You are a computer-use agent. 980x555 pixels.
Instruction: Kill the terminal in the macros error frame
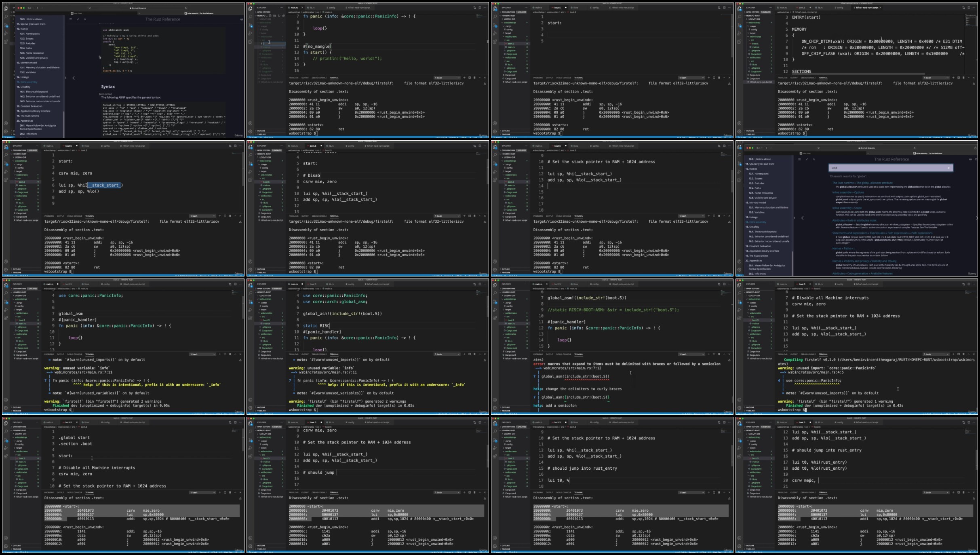pos(719,354)
